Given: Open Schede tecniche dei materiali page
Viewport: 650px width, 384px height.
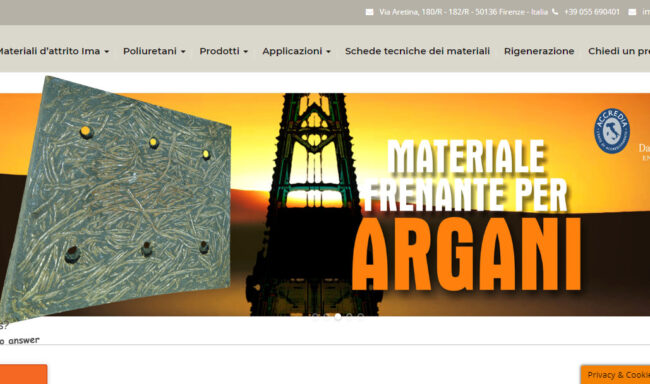Looking at the screenshot, I should pos(417,51).
